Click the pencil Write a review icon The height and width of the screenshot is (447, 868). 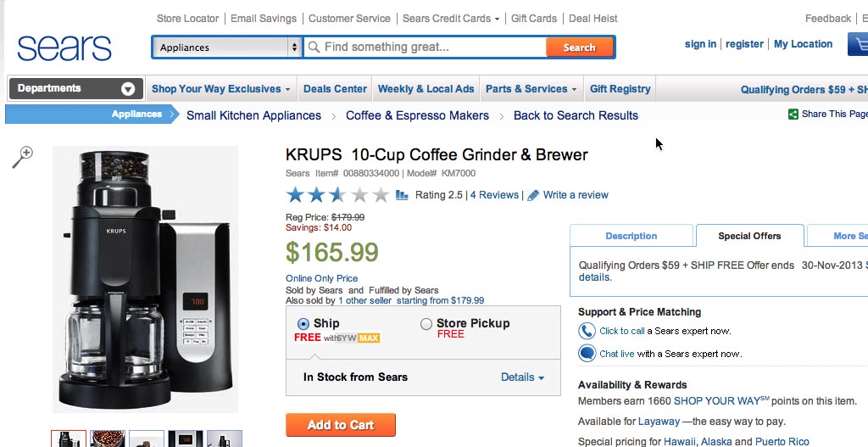[x=533, y=195]
